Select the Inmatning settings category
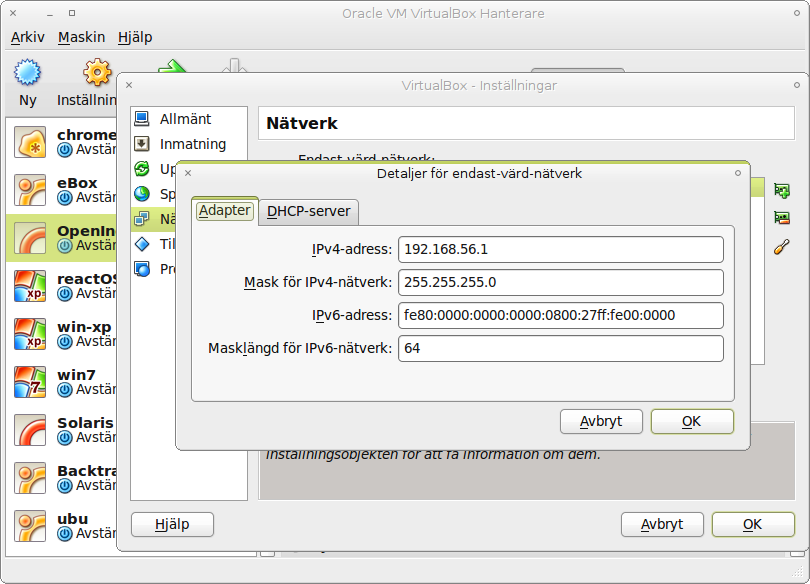The image size is (810, 584). click(x=191, y=144)
